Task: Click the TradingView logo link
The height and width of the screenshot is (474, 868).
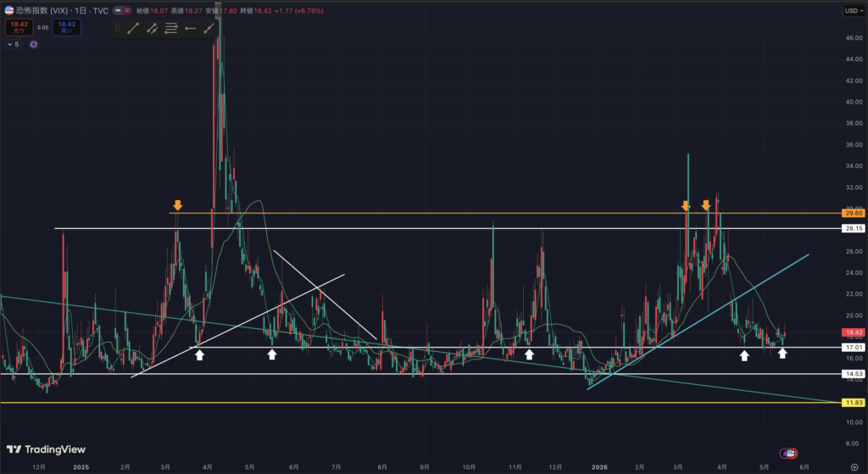Action: click(x=46, y=449)
